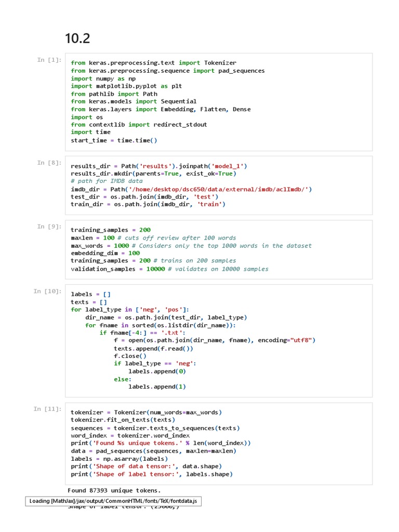The height and width of the screenshot is (532, 399).
Task: Click the matplotlib.pyplot import line
Action: coord(126,86)
